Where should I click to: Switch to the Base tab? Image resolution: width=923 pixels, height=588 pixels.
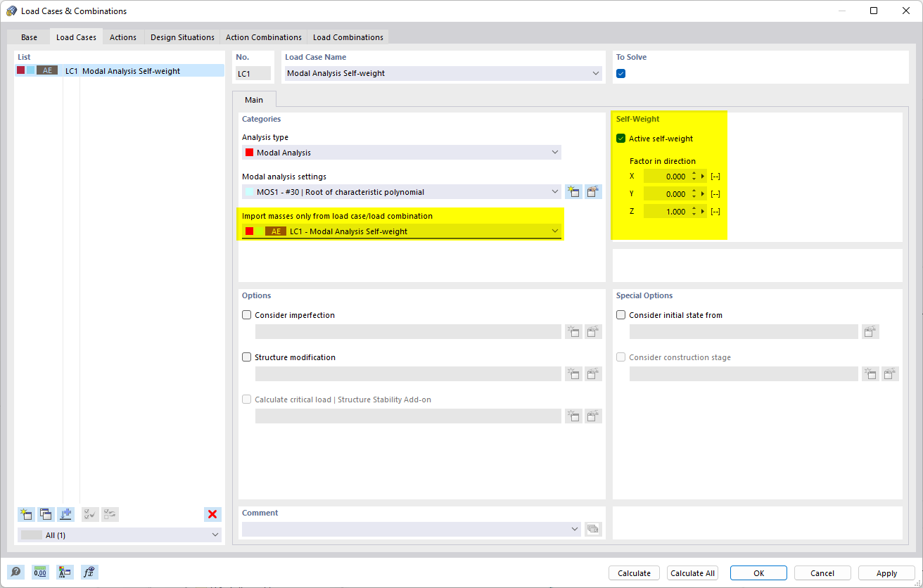point(29,37)
